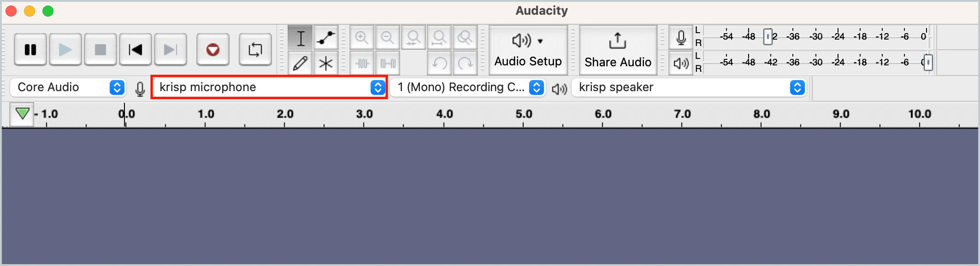Click the Undo arrow icon
The height and width of the screenshot is (266, 980).
pos(439,63)
